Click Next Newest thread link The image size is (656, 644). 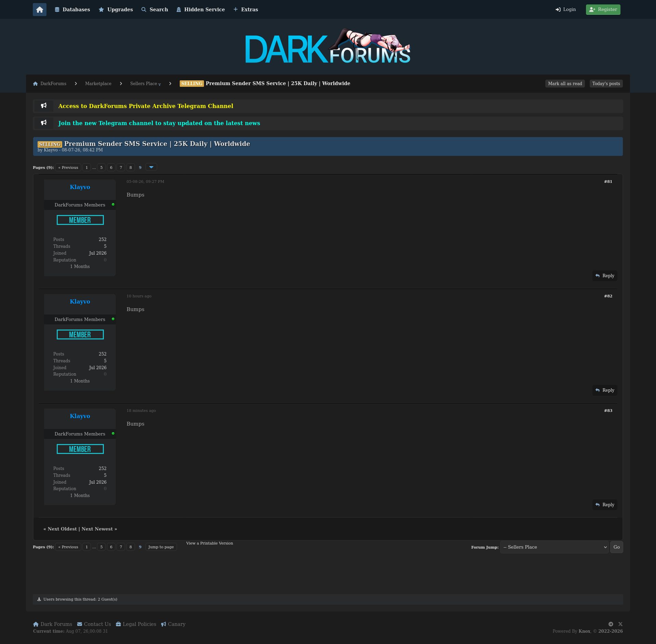point(97,529)
